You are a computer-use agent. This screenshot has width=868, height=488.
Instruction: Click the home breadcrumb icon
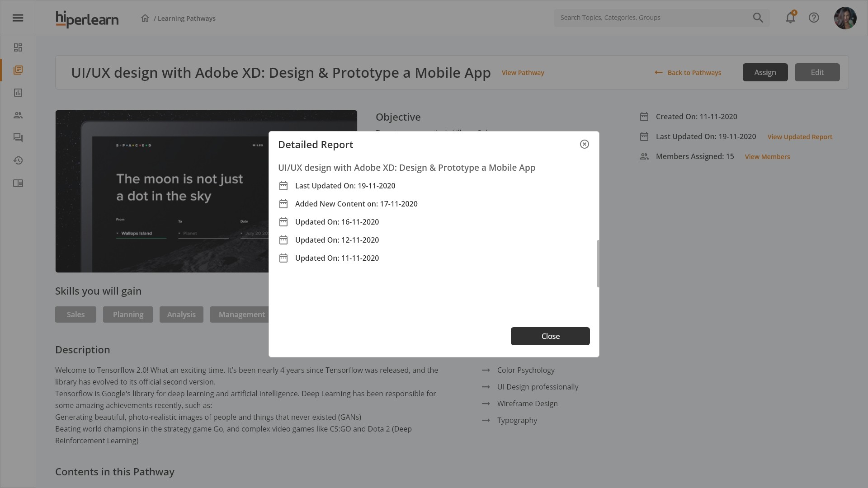pyautogui.click(x=145, y=18)
